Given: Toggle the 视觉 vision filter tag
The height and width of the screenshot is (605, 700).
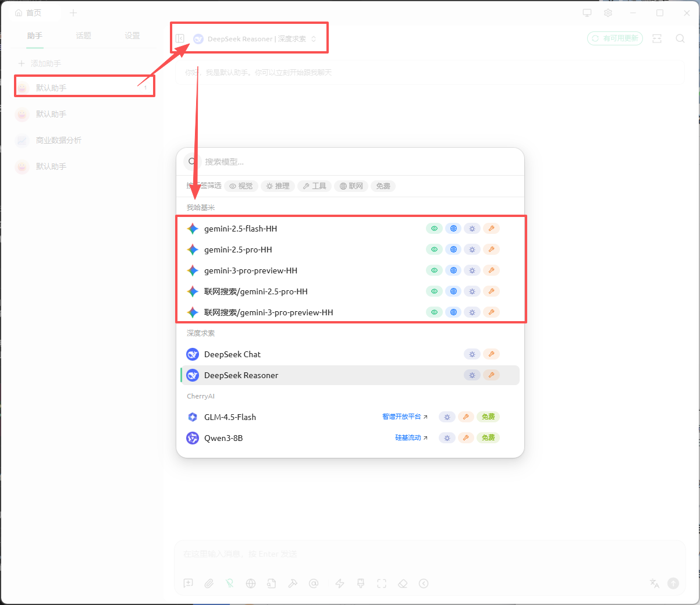Looking at the screenshot, I should tap(241, 186).
